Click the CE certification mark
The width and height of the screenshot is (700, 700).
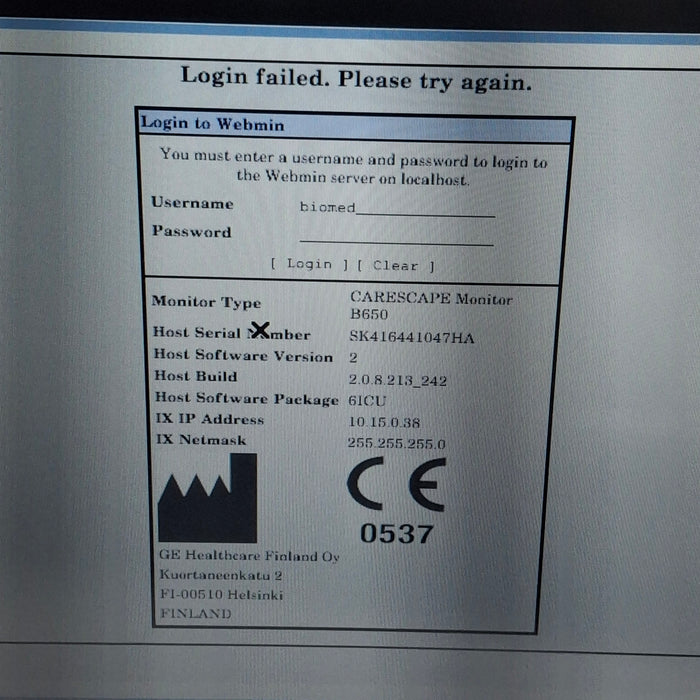[x=396, y=488]
